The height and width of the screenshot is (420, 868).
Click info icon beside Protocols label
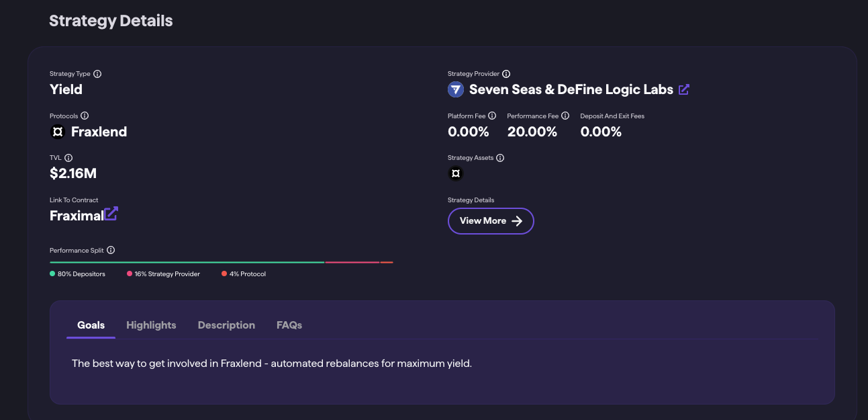pyautogui.click(x=85, y=116)
